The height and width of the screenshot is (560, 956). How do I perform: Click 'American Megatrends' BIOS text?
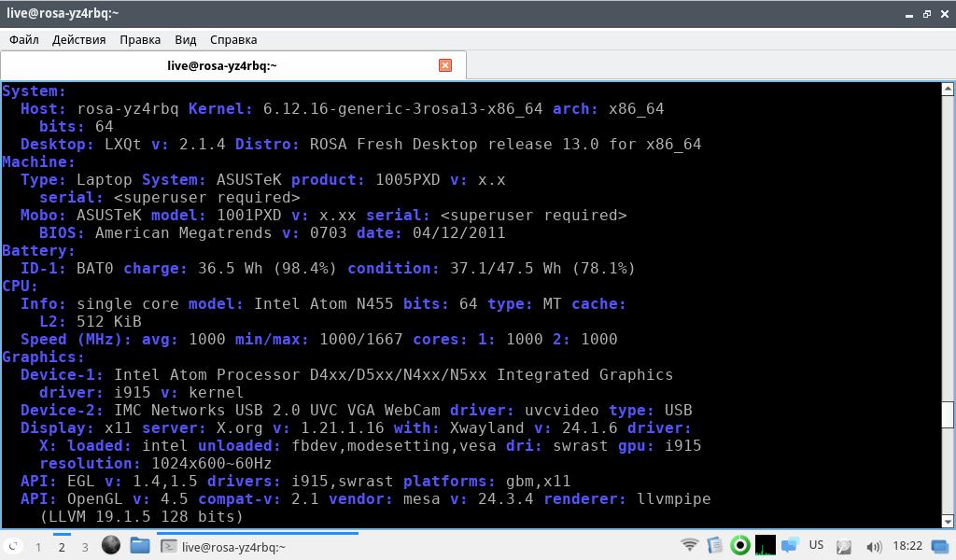[x=184, y=232]
